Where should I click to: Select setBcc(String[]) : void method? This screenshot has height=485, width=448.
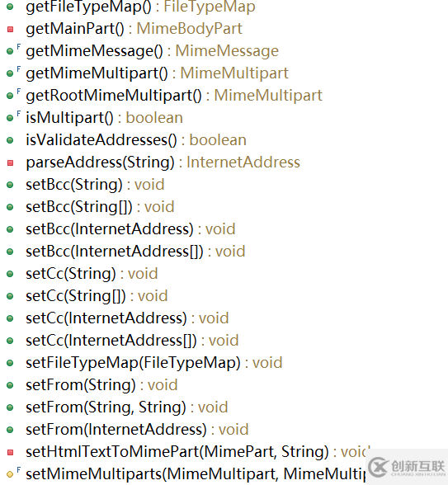100,207
